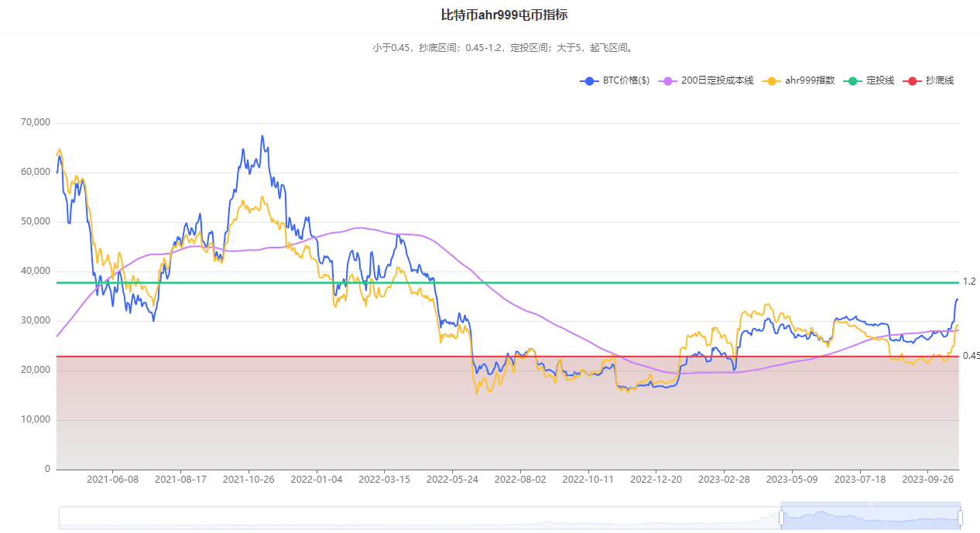Click the x-axis label 2021-06-08
Screen dimensions: 980x533
(113, 480)
